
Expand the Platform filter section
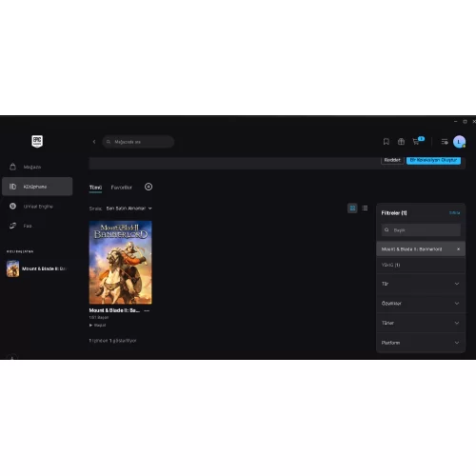click(421, 343)
